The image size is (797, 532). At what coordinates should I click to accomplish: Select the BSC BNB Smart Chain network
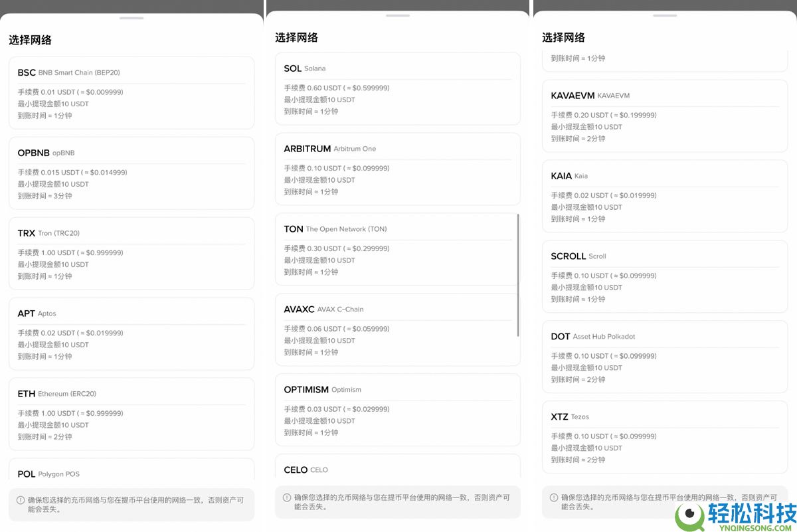(x=131, y=93)
